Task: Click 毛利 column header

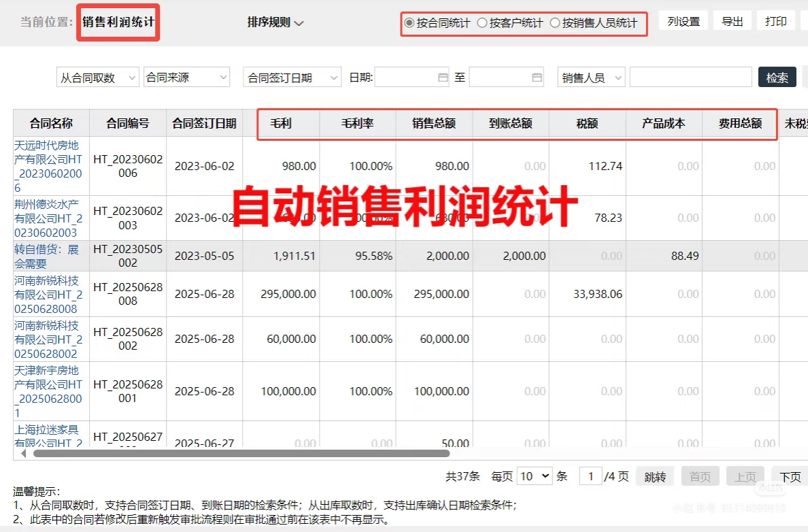Action: (x=281, y=123)
